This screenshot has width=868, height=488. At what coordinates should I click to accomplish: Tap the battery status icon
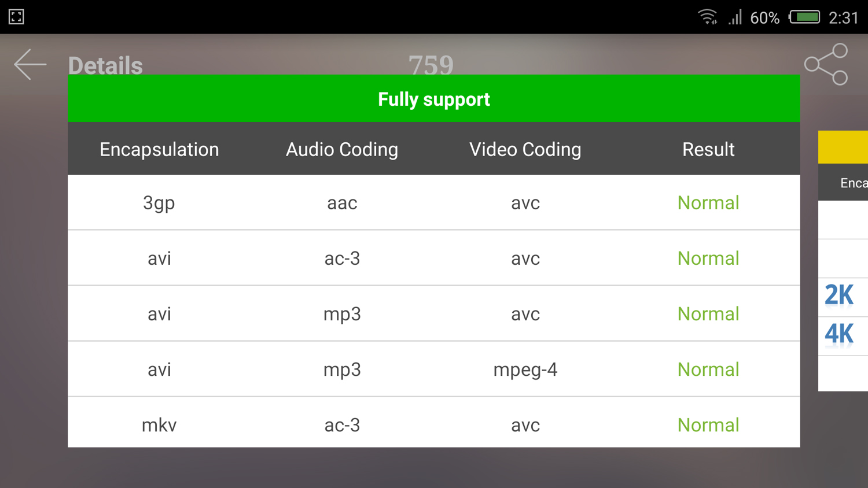804,17
